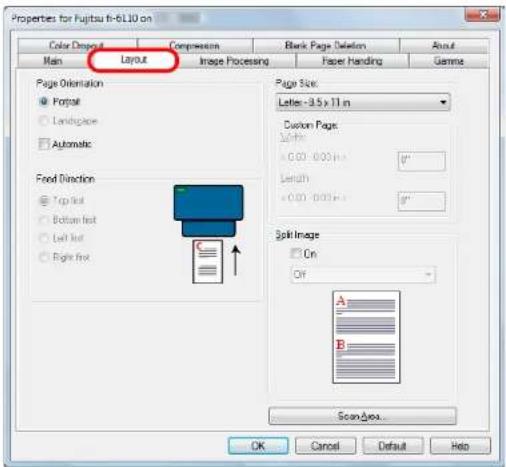This screenshot has width=506, height=467.
Task: Open the Split Image mode dropdown
Action: 363,275
